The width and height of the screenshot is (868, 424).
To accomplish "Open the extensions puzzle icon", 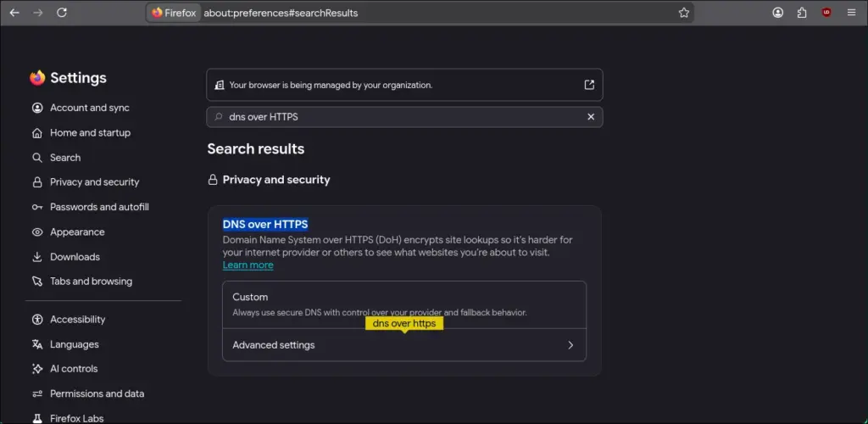I will [802, 13].
